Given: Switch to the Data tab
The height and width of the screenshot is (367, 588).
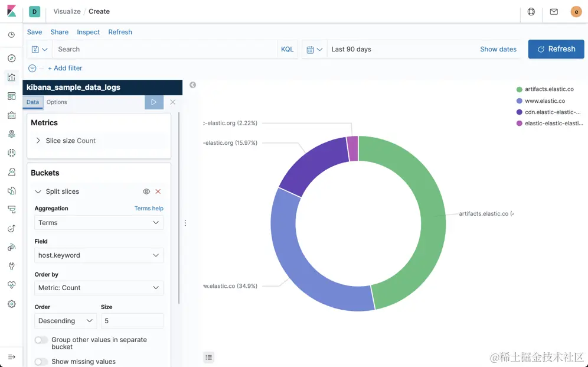Looking at the screenshot, I should 32,102.
